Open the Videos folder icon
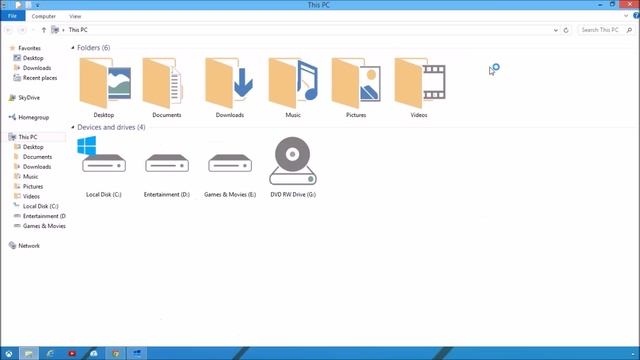The width and height of the screenshot is (640, 360). point(420,83)
